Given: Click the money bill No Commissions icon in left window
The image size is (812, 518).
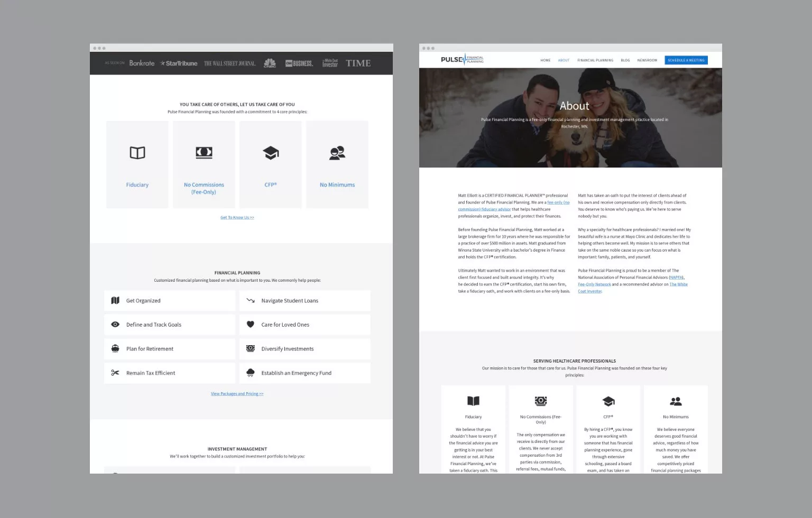Looking at the screenshot, I should point(204,153).
